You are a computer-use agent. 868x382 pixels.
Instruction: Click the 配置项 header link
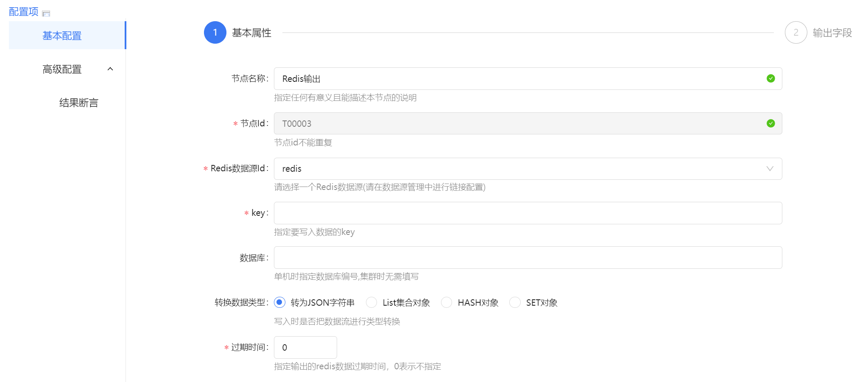pyautogui.click(x=24, y=11)
